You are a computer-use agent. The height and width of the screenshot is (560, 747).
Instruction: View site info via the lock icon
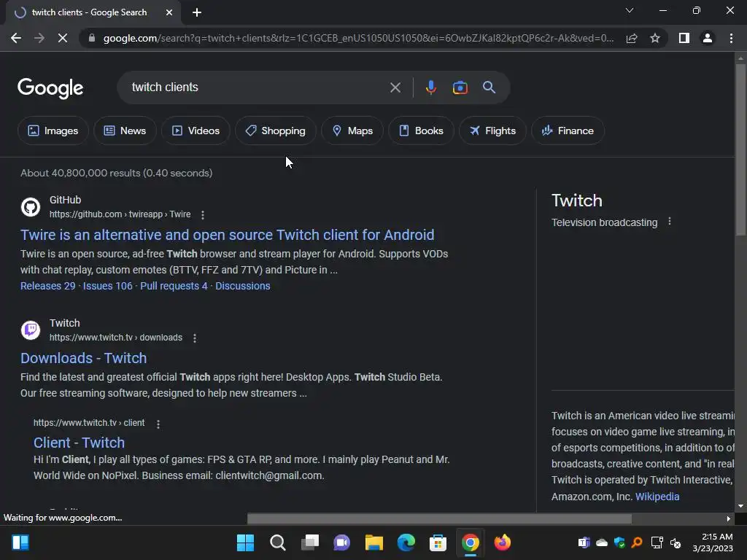point(91,38)
